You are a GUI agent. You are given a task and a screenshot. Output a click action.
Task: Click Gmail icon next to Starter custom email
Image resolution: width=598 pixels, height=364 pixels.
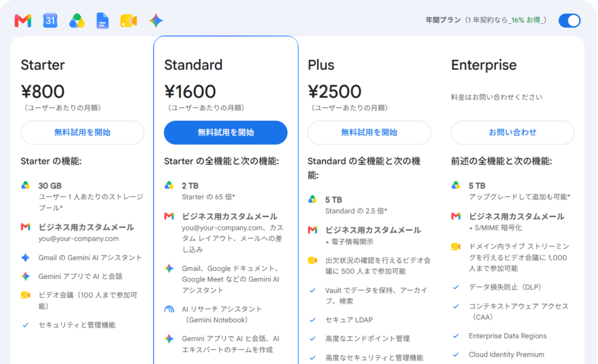tap(26, 227)
